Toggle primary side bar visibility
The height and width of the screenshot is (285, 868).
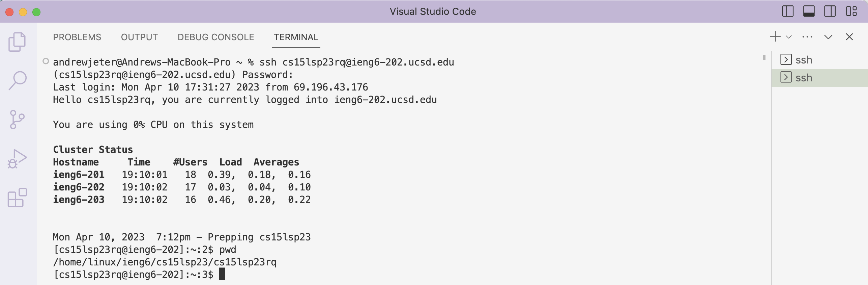788,11
